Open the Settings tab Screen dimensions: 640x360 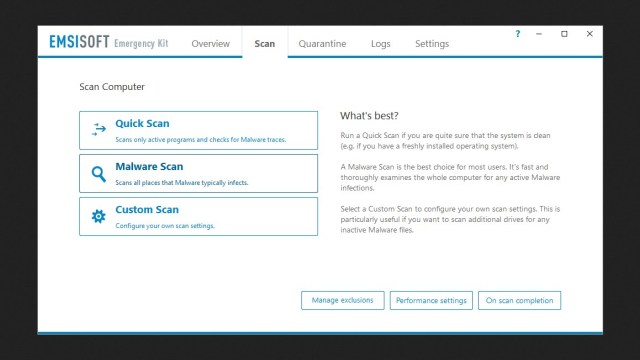(x=432, y=44)
